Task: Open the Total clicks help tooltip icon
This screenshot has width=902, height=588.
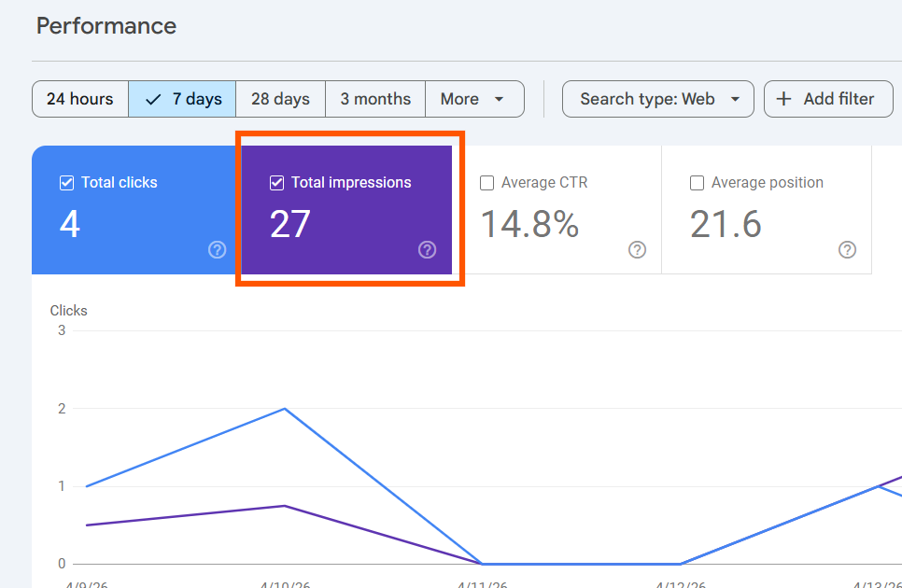Action: pyautogui.click(x=217, y=249)
